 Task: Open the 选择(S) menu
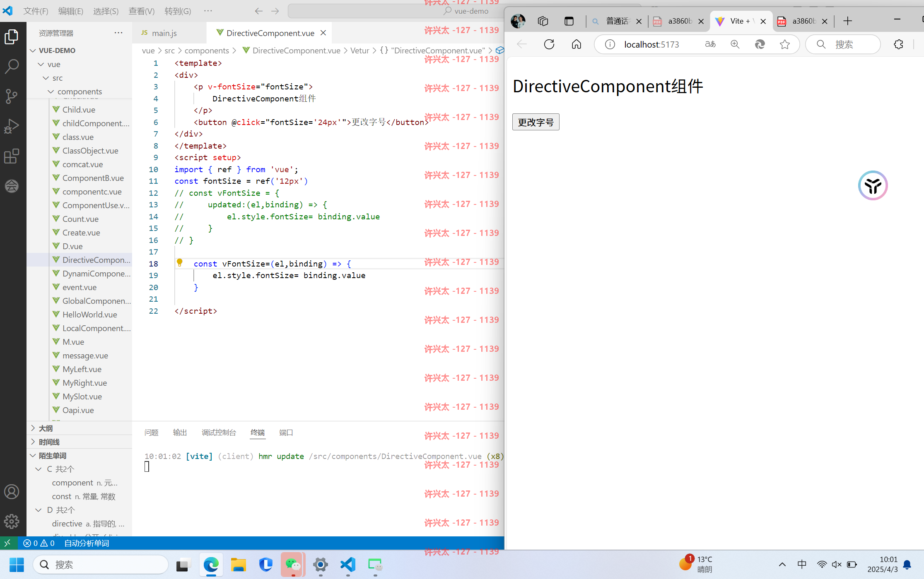[106, 11]
